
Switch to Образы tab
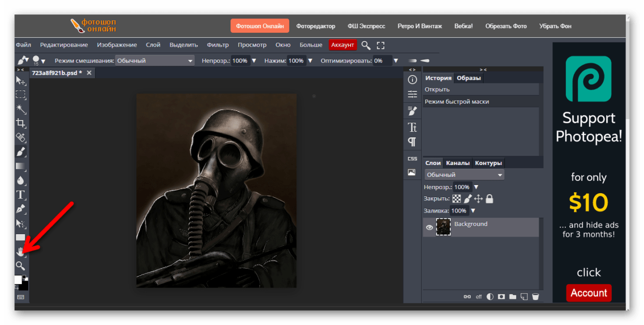pyautogui.click(x=469, y=78)
